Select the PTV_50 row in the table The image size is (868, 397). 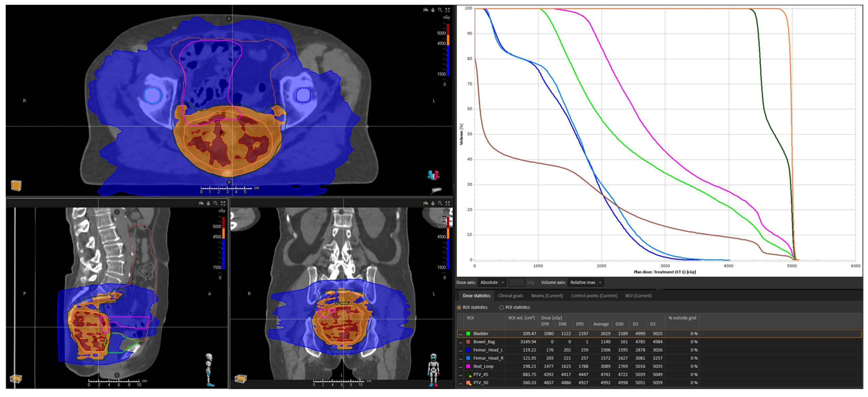point(481,382)
